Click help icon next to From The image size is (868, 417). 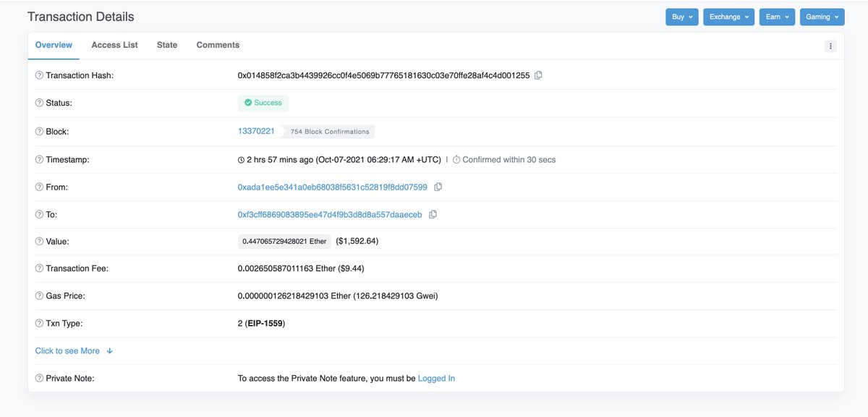39,187
